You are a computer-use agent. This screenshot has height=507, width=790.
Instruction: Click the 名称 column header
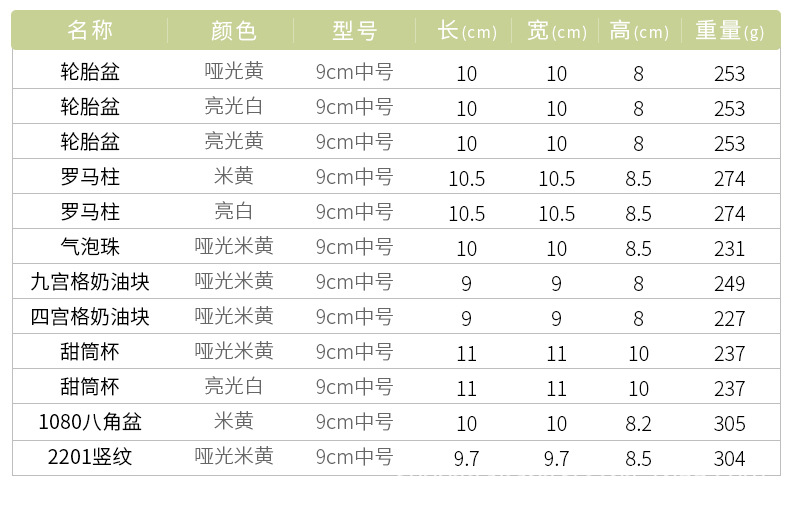click(x=90, y=30)
